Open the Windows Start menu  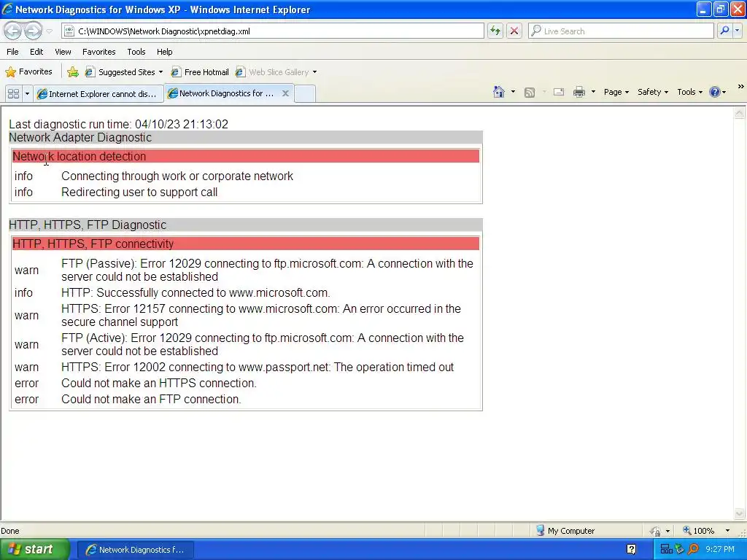34,549
